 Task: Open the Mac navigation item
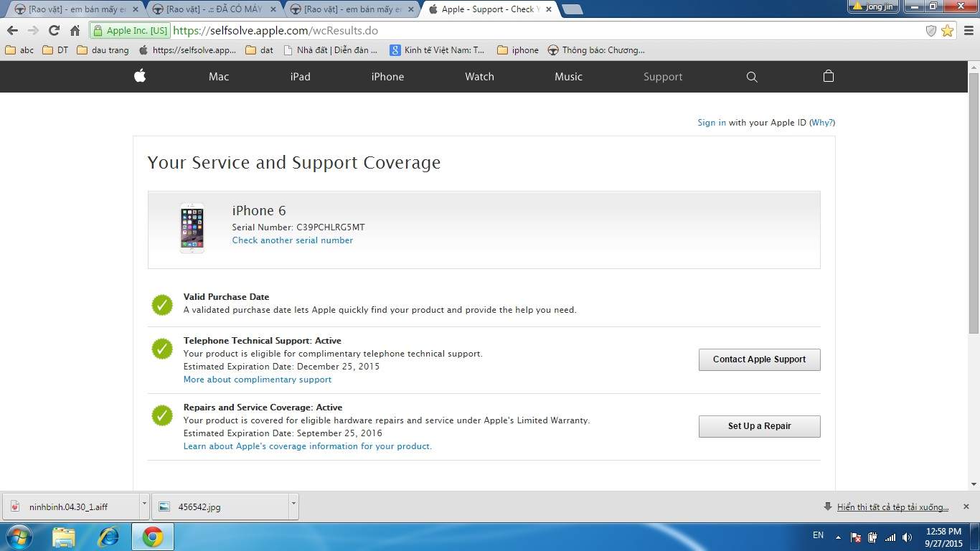[219, 77]
